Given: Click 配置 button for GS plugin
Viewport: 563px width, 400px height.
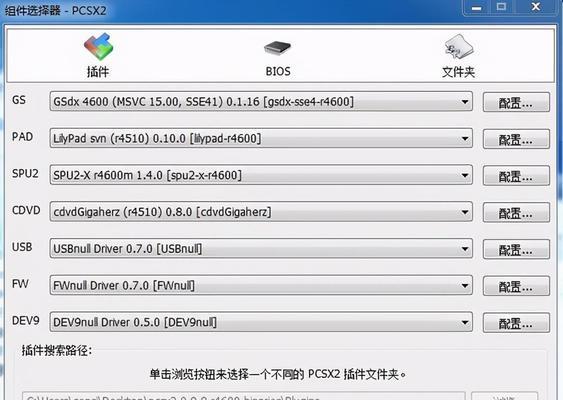Looking at the screenshot, I should (x=516, y=102).
